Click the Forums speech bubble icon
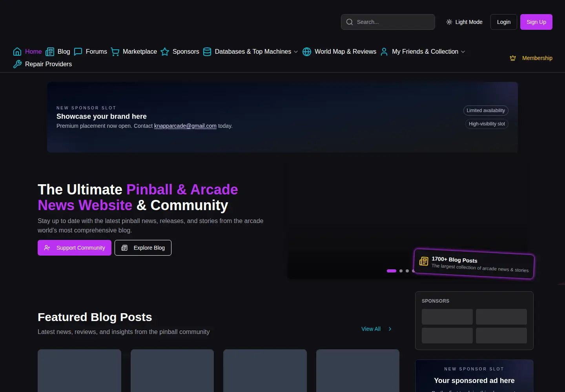Screen dimensions: 565x392 [78, 52]
